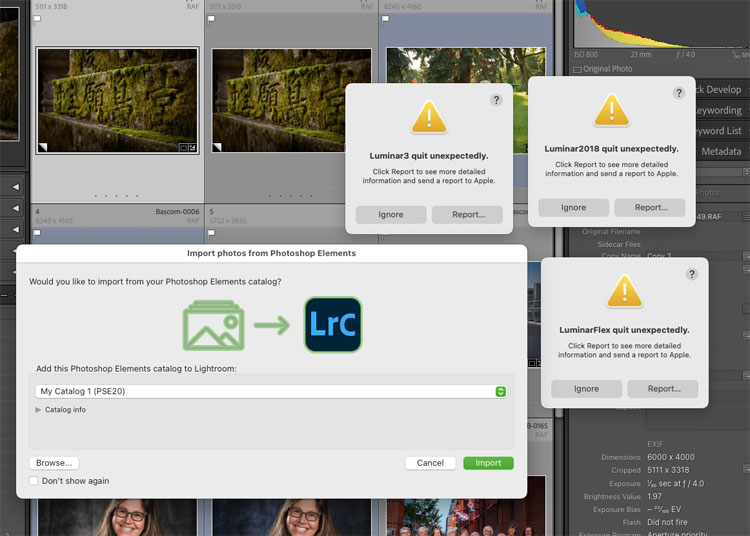Click the third left panel collapse triangle
The width and height of the screenshot is (750, 536).
pos(16,230)
